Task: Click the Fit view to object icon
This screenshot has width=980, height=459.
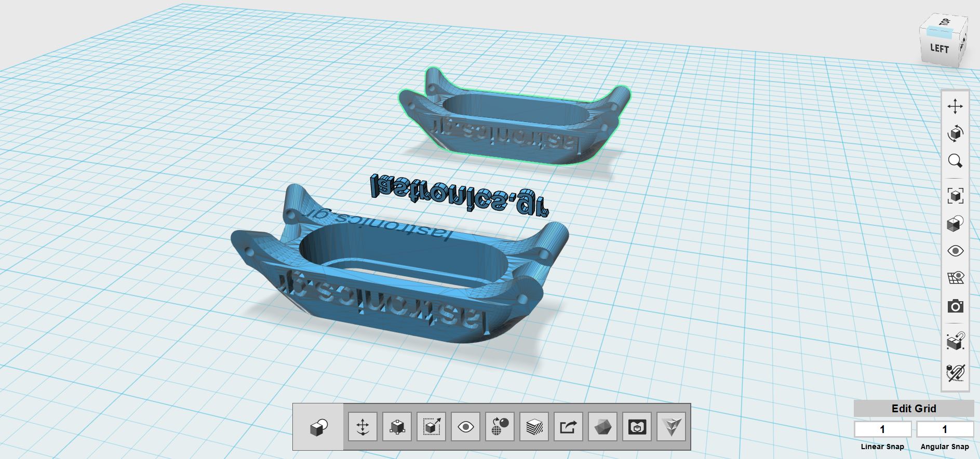Action: 955,196
